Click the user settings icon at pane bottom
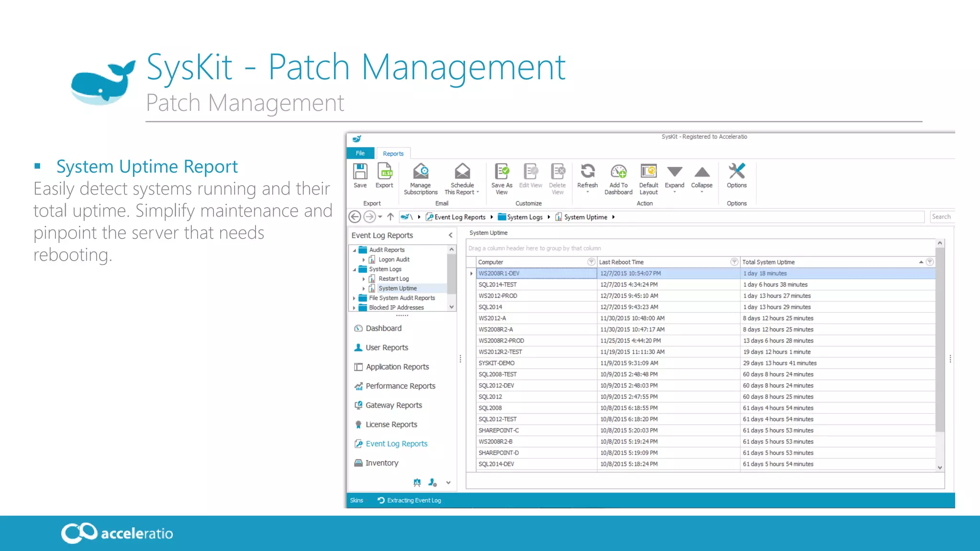This screenshot has height=551, width=980. [x=433, y=483]
